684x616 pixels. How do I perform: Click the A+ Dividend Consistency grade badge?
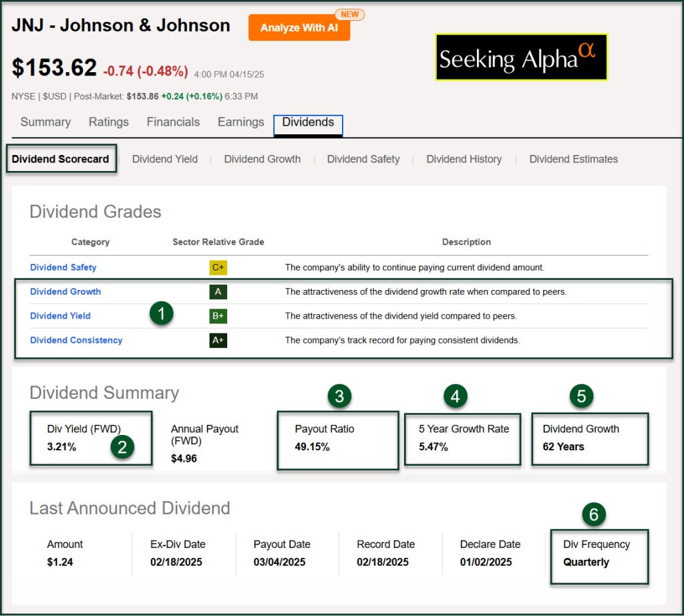(x=218, y=340)
